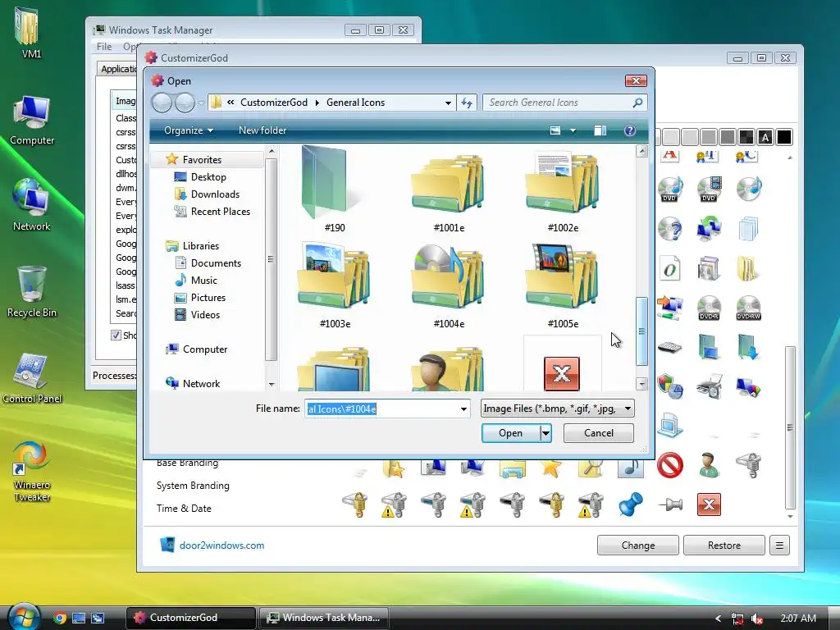Screen dimensions: 840x630
Task: Select the gold star icon in CustomizerGod
Action: click(x=551, y=468)
